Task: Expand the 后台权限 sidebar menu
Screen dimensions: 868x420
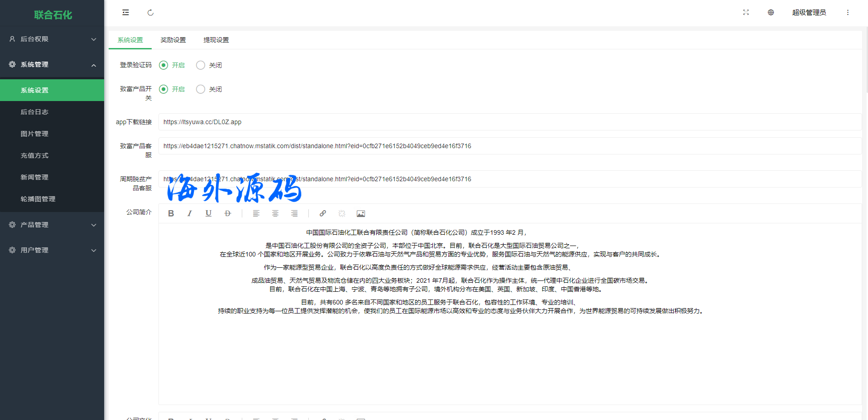Action: click(x=52, y=39)
